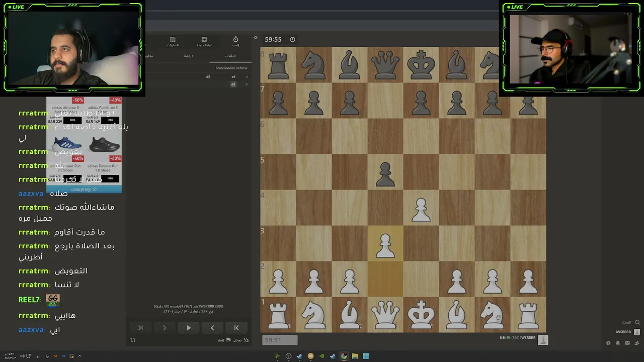Open the search magnifier icon

637,322
